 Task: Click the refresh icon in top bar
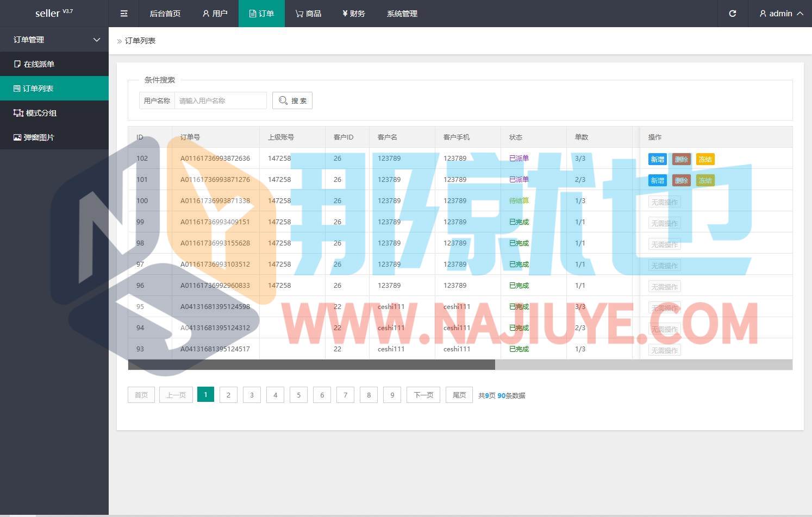732,14
